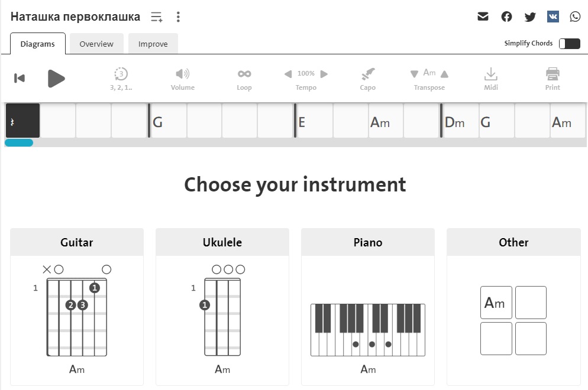Rewind to the song start
588x390 pixels.
point(20,78)
